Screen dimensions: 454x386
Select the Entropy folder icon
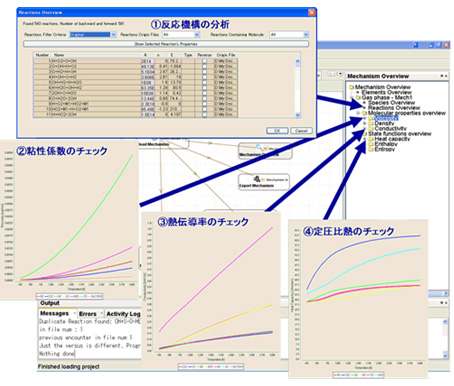[x=371, y=149]
